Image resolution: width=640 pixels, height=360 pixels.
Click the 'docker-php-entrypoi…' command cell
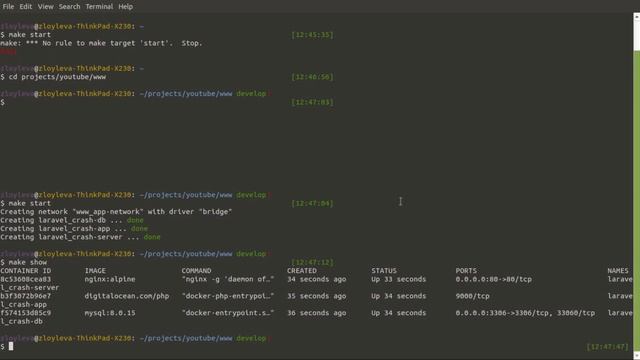[x=228, y=296]
